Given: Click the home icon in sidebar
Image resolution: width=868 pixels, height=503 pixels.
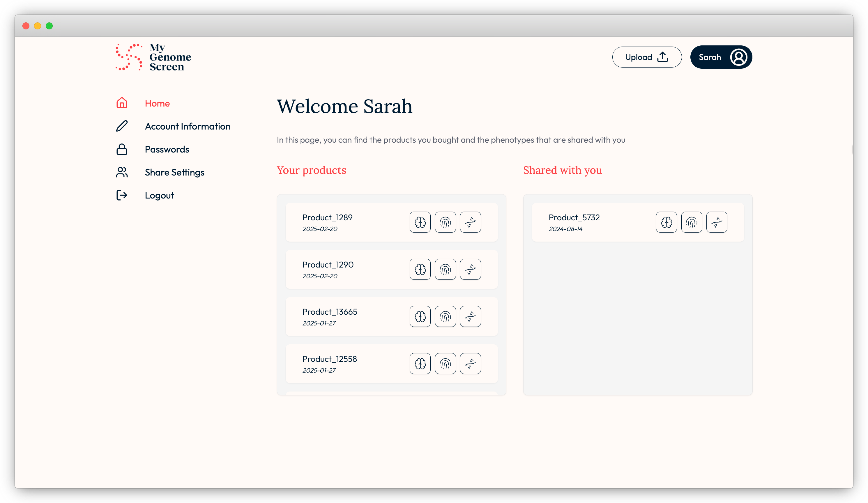Looking at the screenshot, I should pyautogui.click(x=122, y=103).
